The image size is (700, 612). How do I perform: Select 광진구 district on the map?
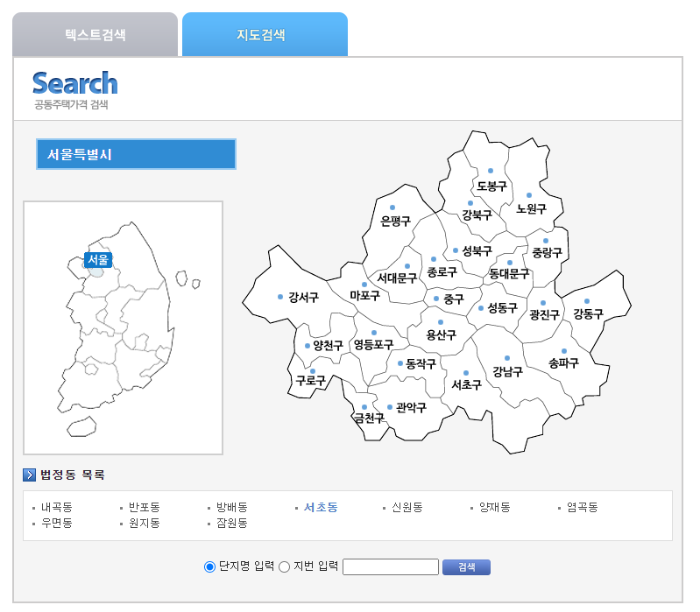(x=544, y=315)
